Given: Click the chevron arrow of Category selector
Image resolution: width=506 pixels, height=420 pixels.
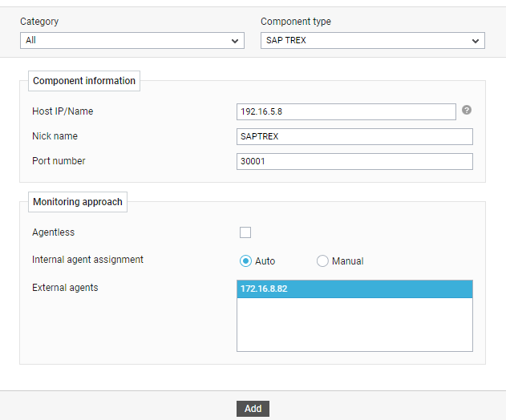Looking at the screenshot, I should tap(235, 41).
